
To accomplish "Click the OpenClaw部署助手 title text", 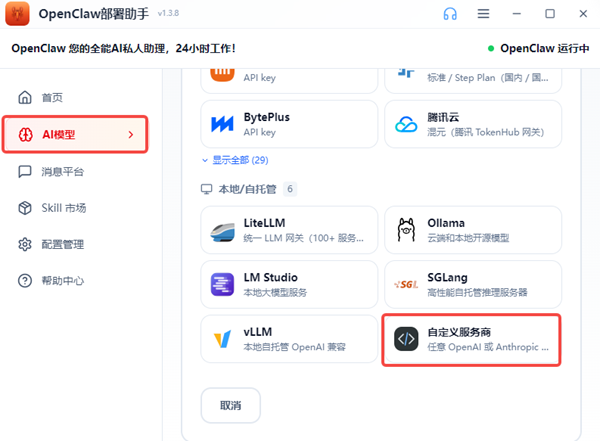I will [x=93, y=14].
